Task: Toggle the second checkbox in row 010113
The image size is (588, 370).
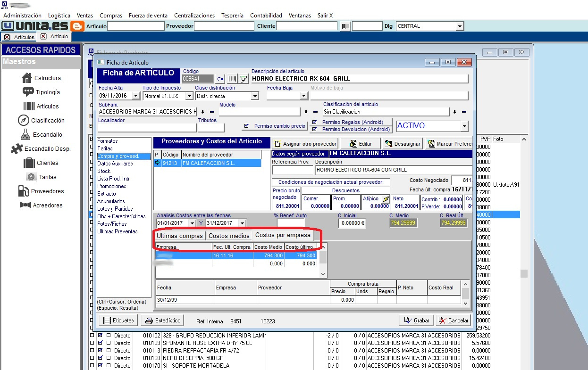Action: point(100,351)
